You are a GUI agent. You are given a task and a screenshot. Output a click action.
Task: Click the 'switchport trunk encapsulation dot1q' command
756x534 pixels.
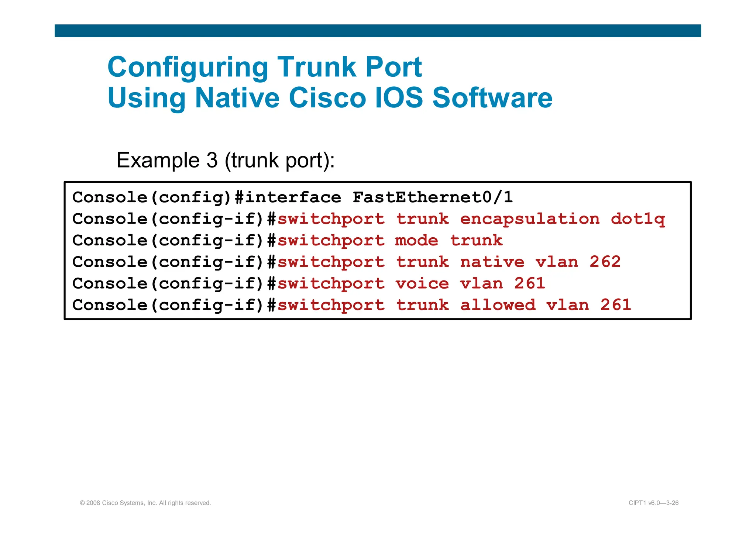pos(471,219)
